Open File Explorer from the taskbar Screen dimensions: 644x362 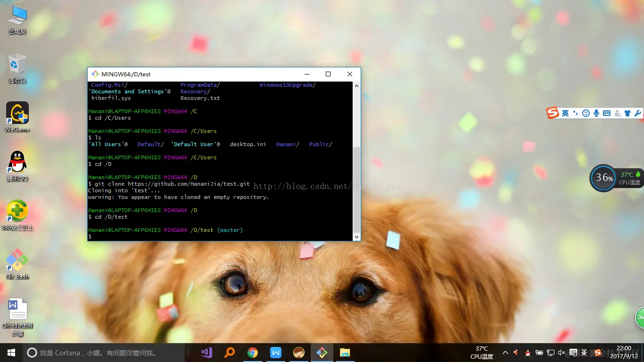345,353
